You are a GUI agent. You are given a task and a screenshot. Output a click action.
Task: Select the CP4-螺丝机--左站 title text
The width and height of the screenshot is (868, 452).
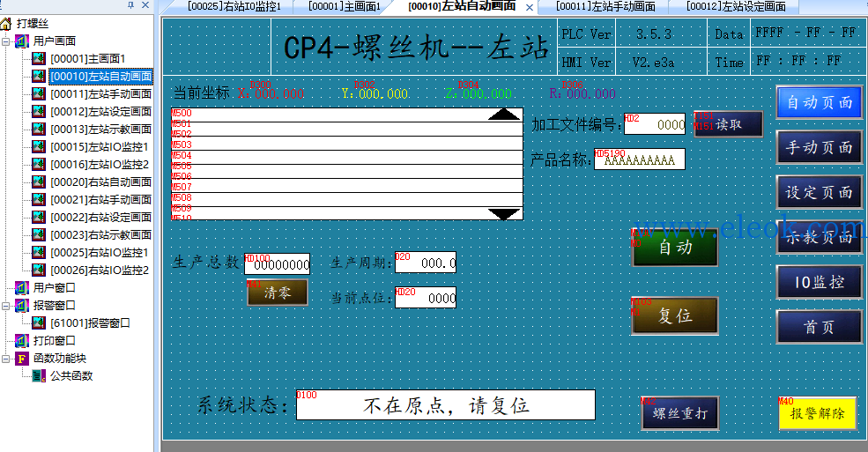pos(416,47)
